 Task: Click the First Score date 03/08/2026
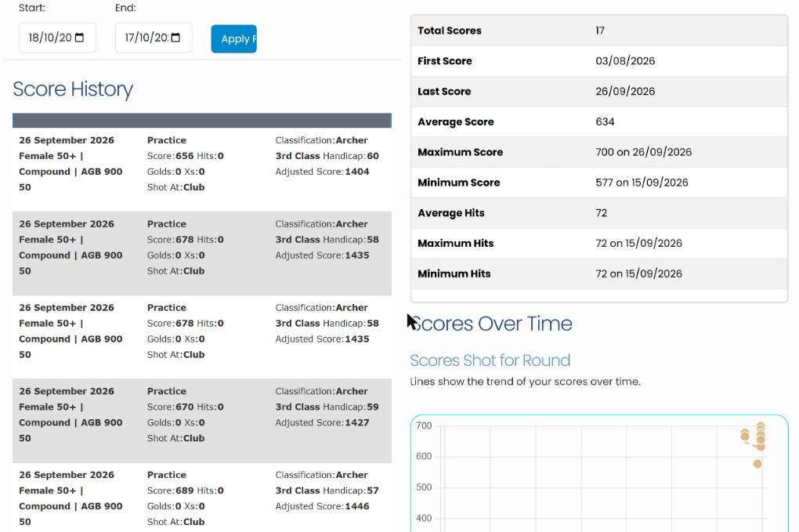[625, 61]
